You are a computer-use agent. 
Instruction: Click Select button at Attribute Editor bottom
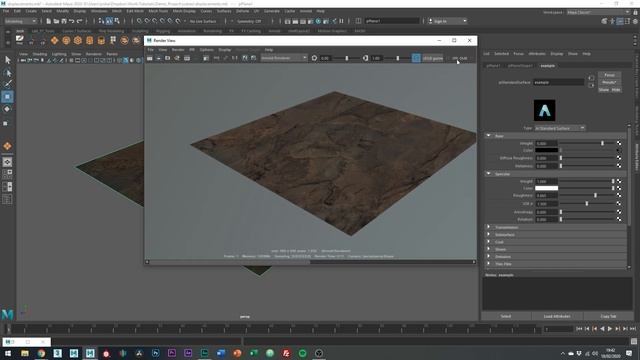(506, 316)
